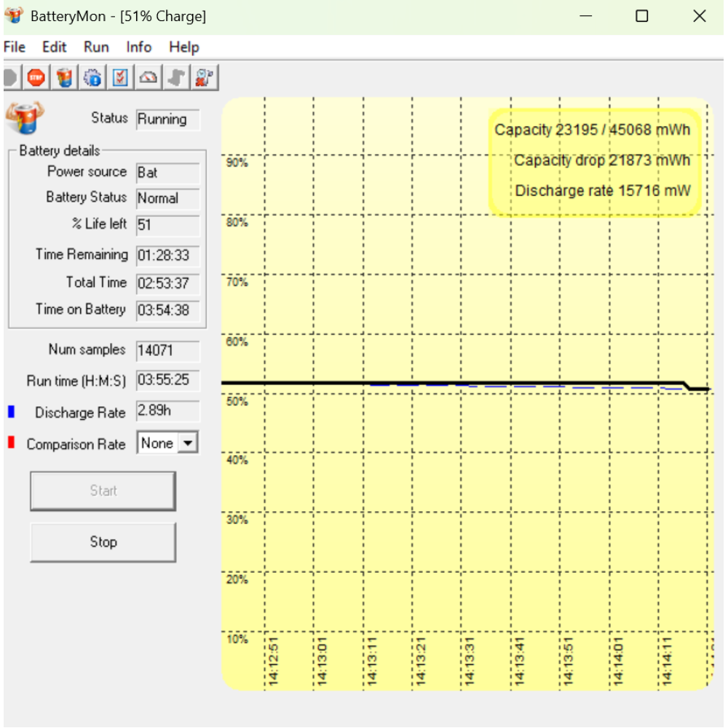Viewport: 728px width, 728px height.
Task: Click the Time Remaining value field
Action: (x=167, y=256)
